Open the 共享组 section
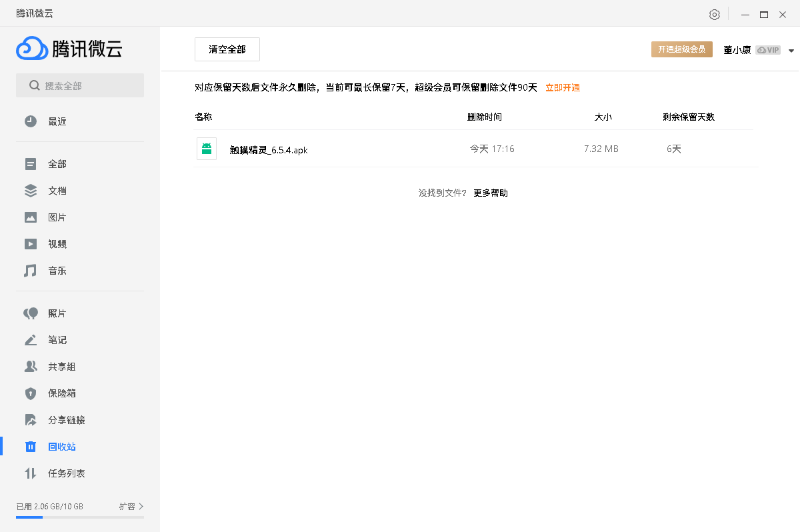800x532 pixels. [x=57, y=366]
